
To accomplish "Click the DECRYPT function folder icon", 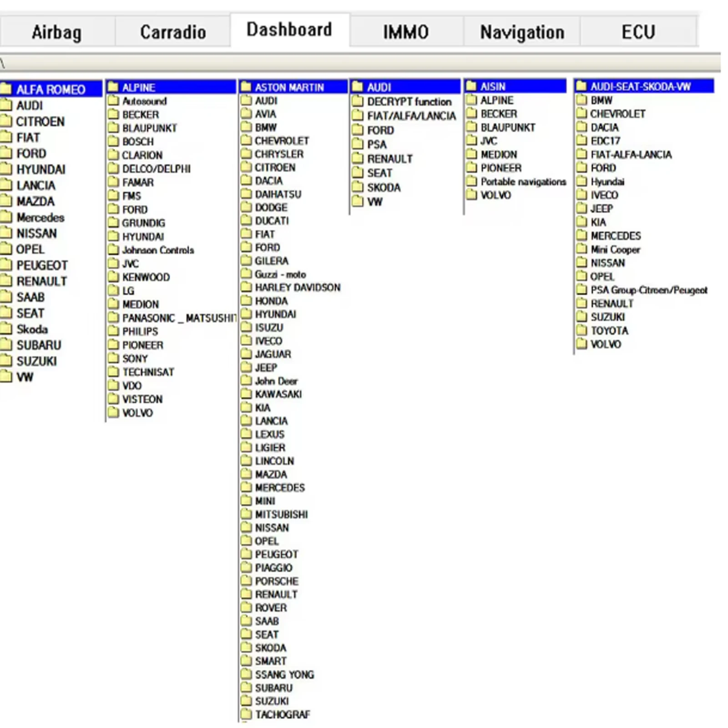I will click(358, 101).
